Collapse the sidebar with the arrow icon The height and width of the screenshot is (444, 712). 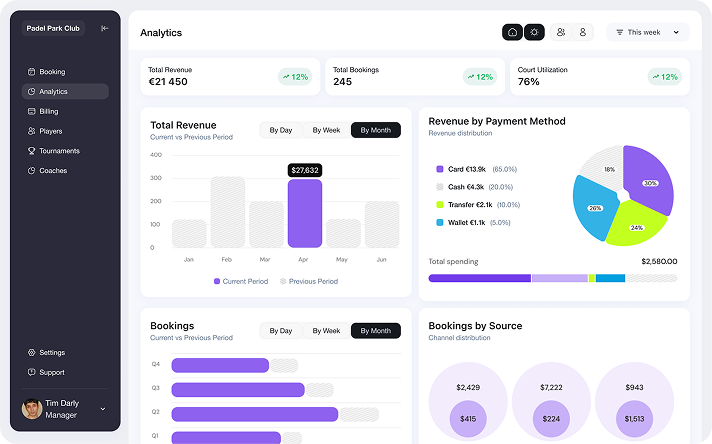(105, 28)
